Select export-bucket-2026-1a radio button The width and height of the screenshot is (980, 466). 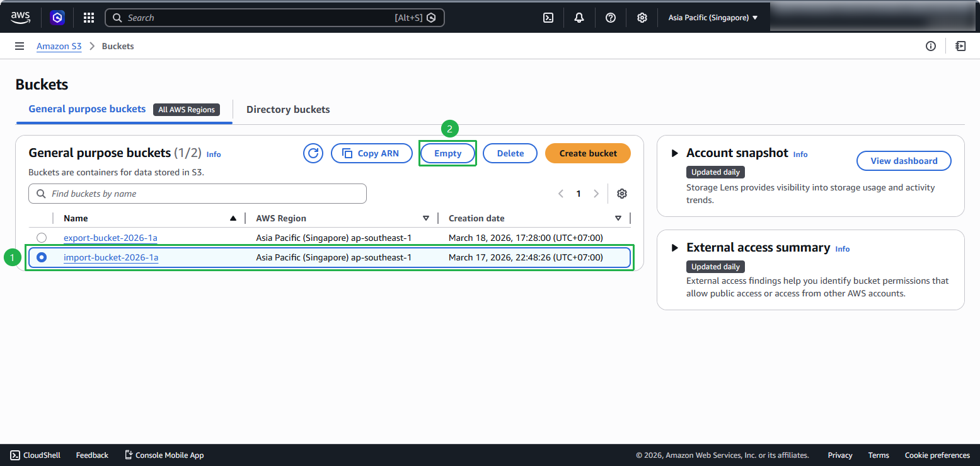click(42, 238)
